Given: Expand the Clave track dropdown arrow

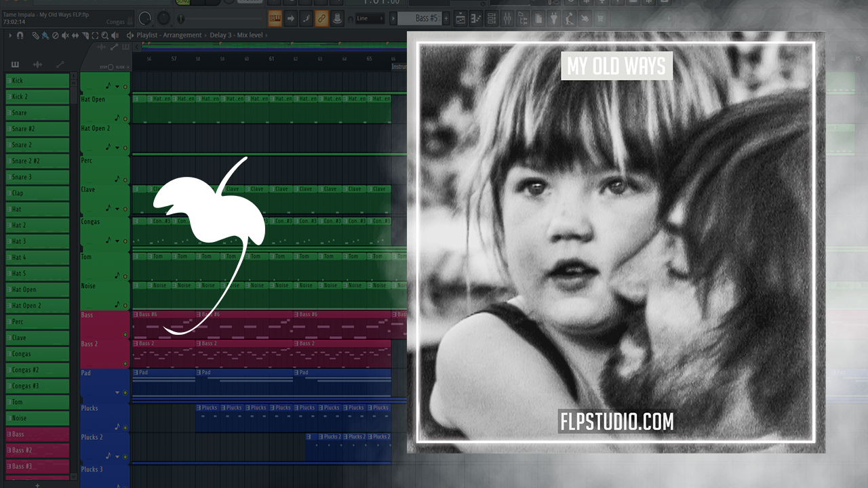Looking at the screenshot, I should click(x=117, y=209).
